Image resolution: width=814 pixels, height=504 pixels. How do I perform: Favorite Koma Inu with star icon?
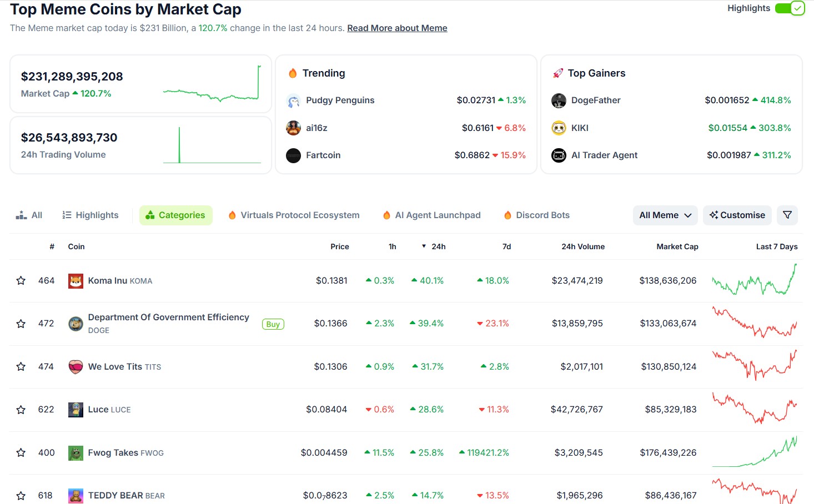(x=21, y=281)
